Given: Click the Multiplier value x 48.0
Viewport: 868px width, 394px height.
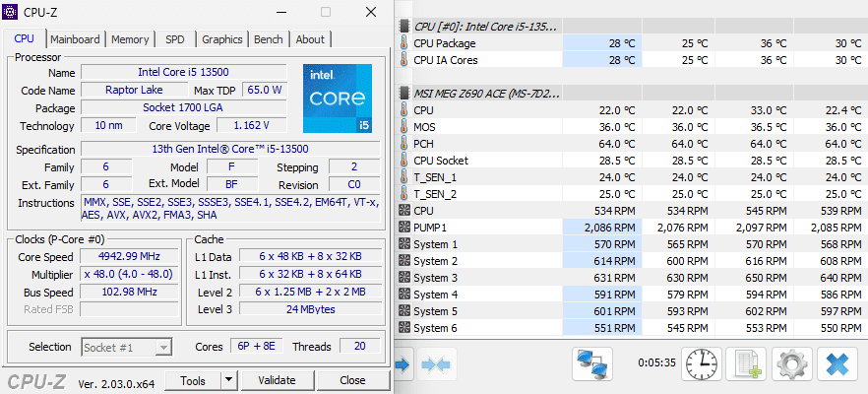Looking at the screenshot, I should [x=130, y=274].
